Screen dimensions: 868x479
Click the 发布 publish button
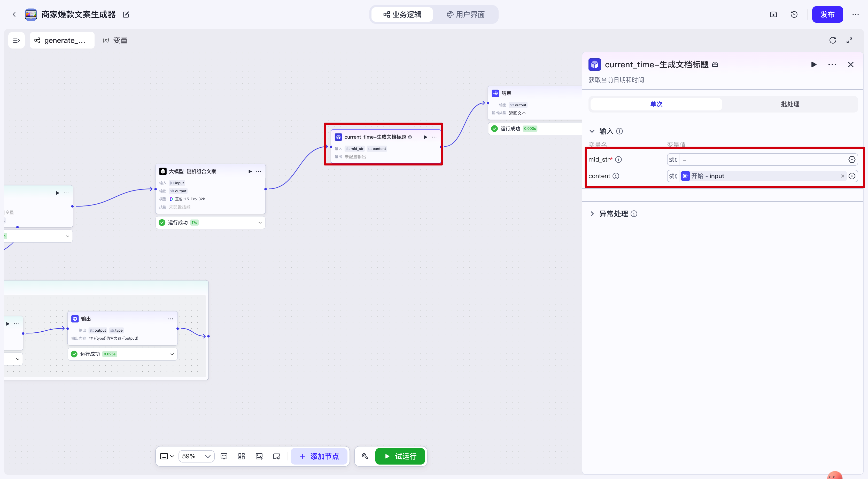point(827,14)
